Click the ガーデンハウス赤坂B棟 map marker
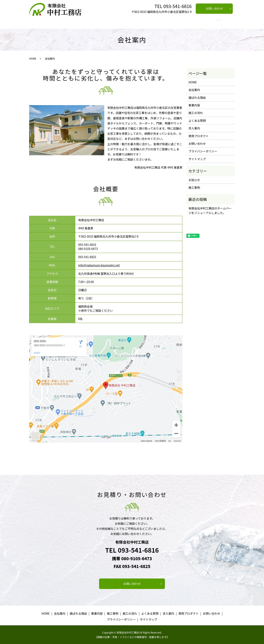The image size is (264, 644). tap(148, 355)
